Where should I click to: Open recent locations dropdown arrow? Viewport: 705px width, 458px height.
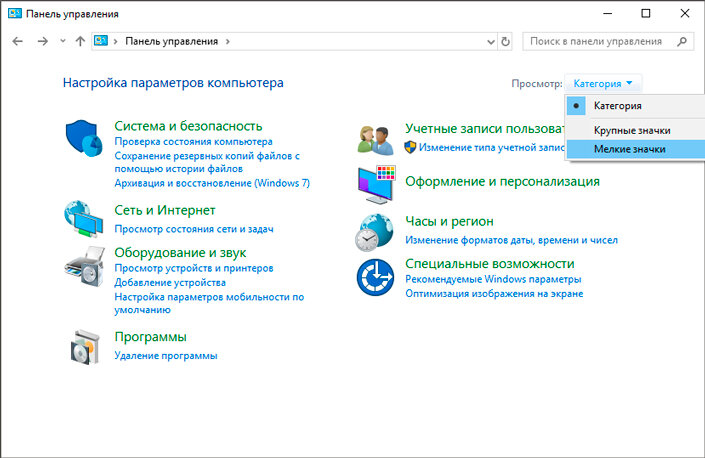click(x=62, y=41)
